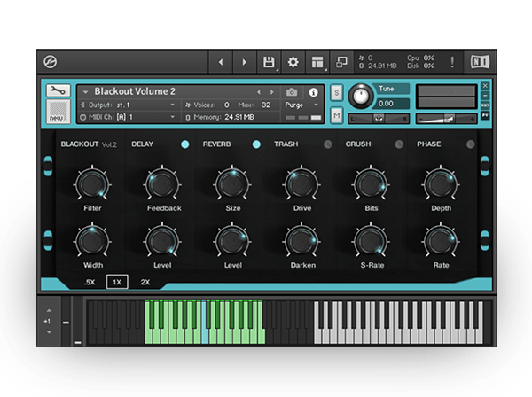The image size is (532, 397).
Task: Enable the TRASH effect light
Action: 328,144
